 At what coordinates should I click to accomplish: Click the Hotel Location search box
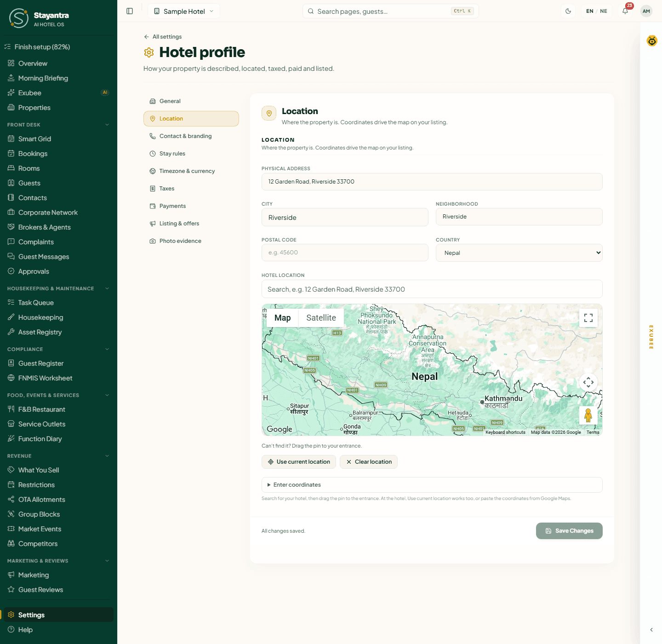point(432,289)
